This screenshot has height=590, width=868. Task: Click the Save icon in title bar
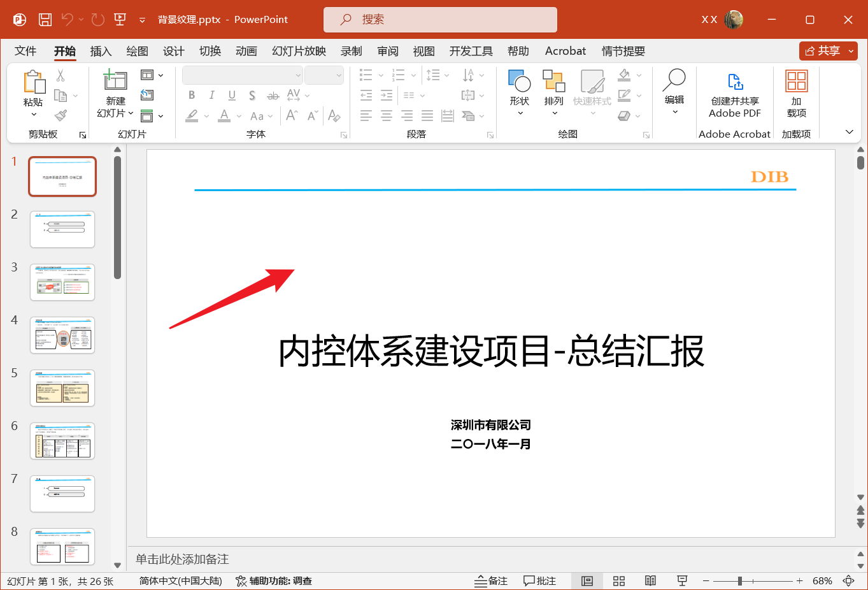coord(45,20)
